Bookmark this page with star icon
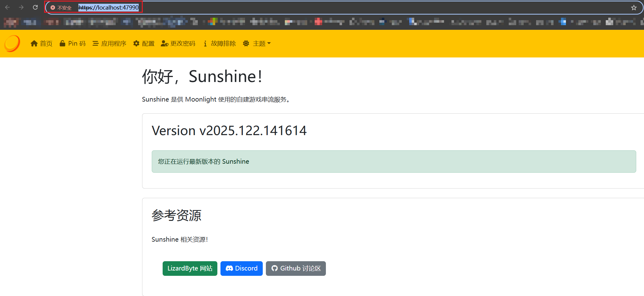The image size is (644, 296). coord(634,7)
